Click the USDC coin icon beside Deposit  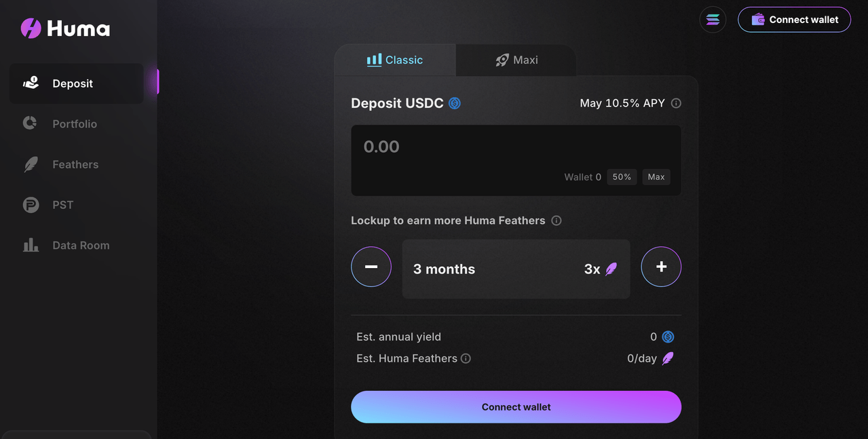[x=455, y=103]
